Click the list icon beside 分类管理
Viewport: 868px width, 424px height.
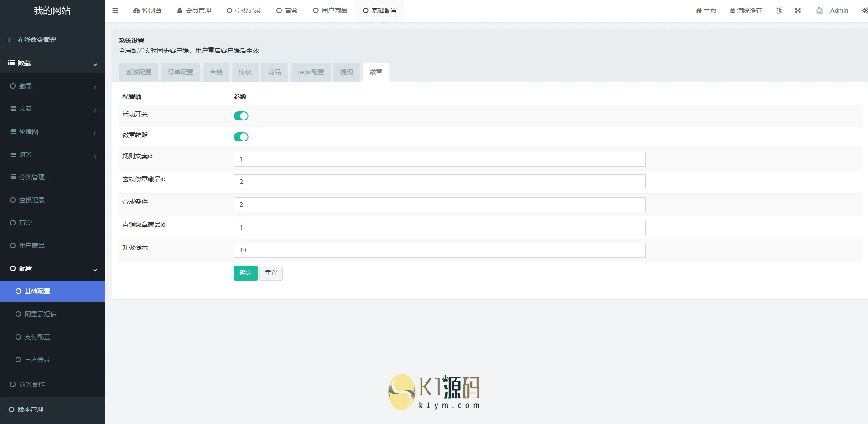[13, 177]
